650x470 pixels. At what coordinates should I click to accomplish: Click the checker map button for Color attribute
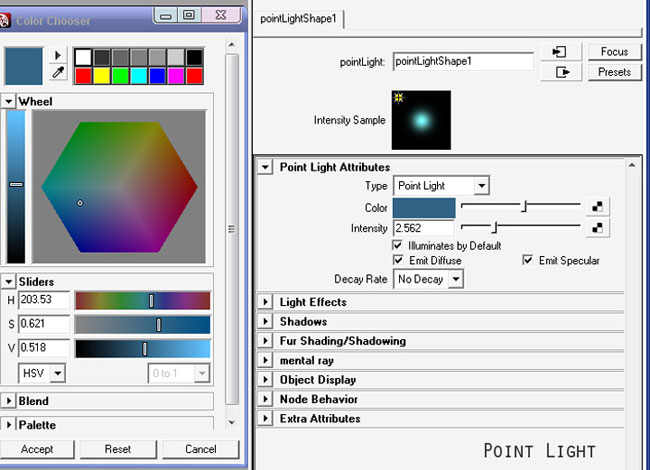click(x=597, y=206)
